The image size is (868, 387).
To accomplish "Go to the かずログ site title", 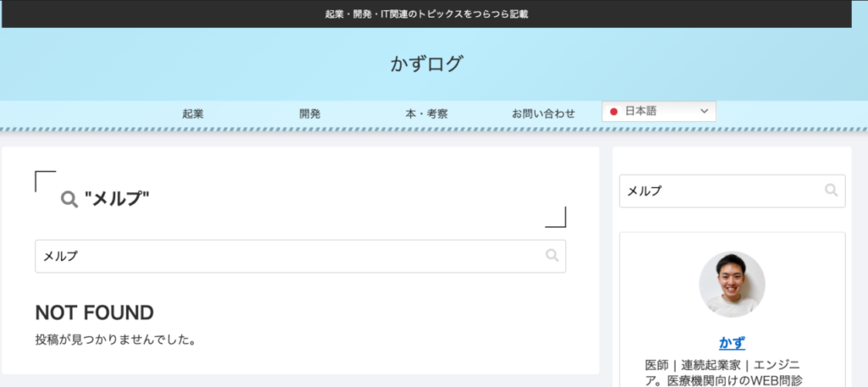I will [x=426, y=64].
